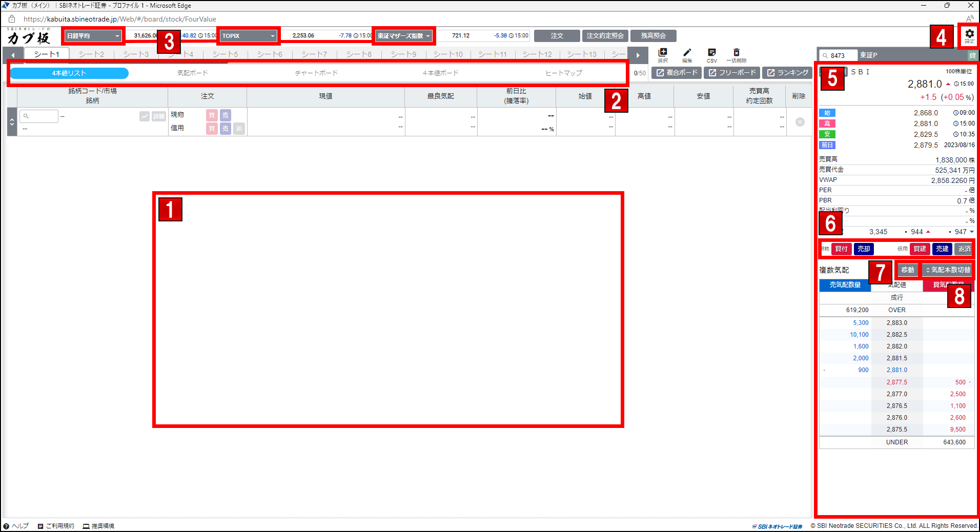The width and height of the screenshot is (980, 532).
Task: Click the 現物 買 button in the row
Action: [212, 115]
